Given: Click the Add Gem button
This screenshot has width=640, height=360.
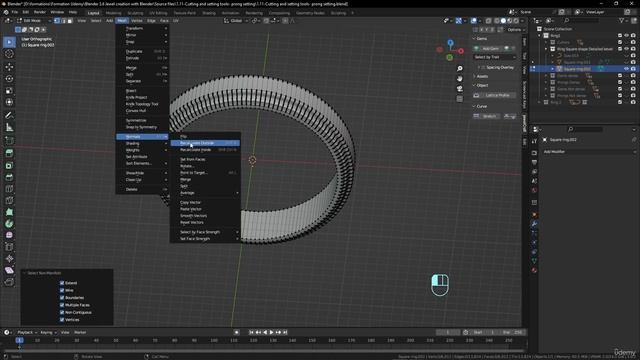Looking at the screenshot, I should click(491, 49).
